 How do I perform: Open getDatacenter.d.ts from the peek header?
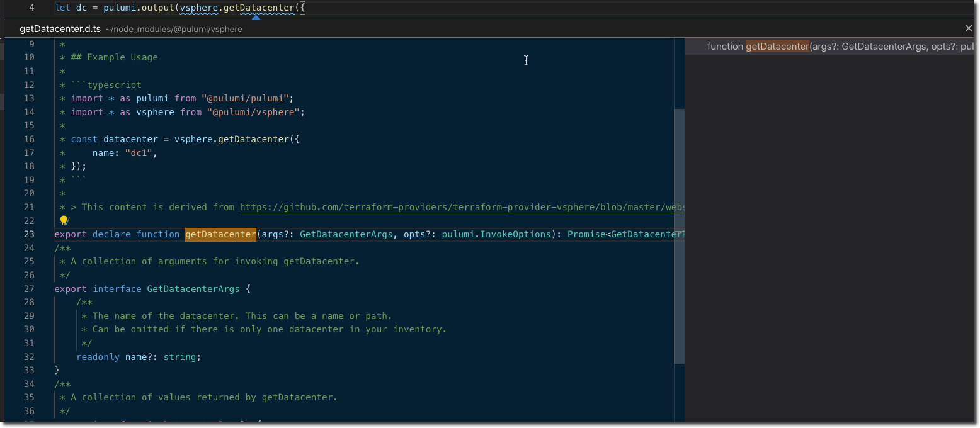tap(60, 29)
